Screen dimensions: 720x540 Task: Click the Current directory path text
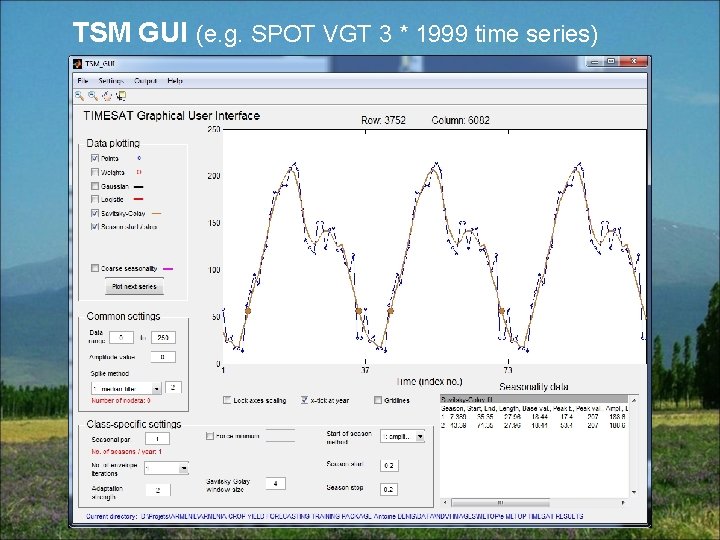[x=335, y=516]
